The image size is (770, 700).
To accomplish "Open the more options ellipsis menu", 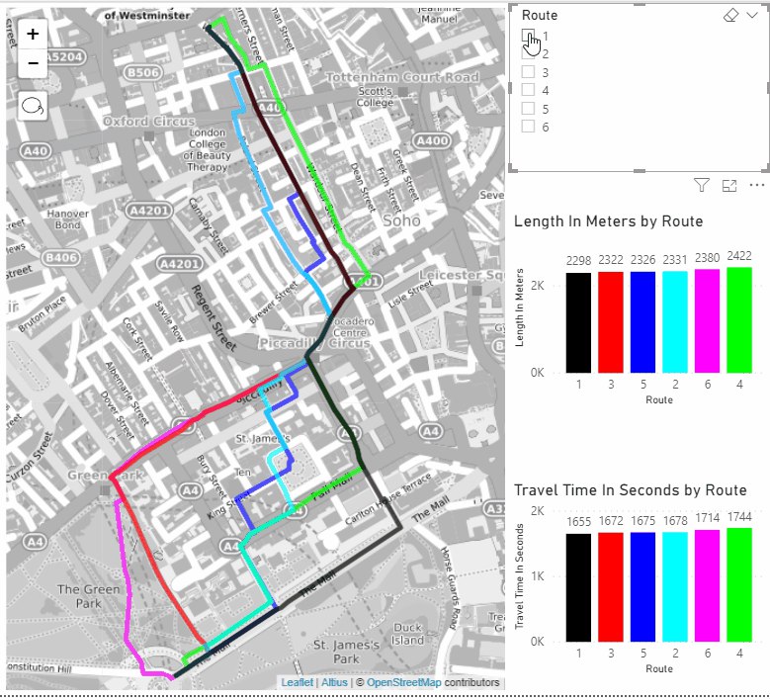I will pyautogui.click(x=757, y=185).
